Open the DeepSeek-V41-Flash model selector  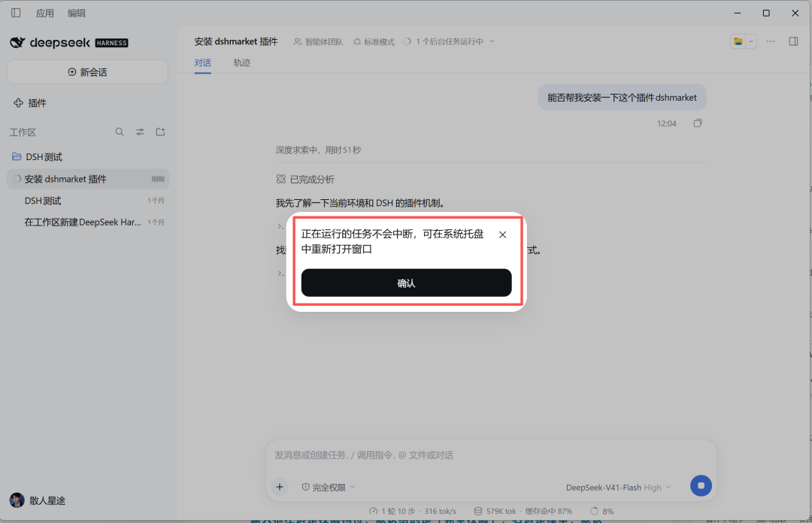tap(619, 487)
